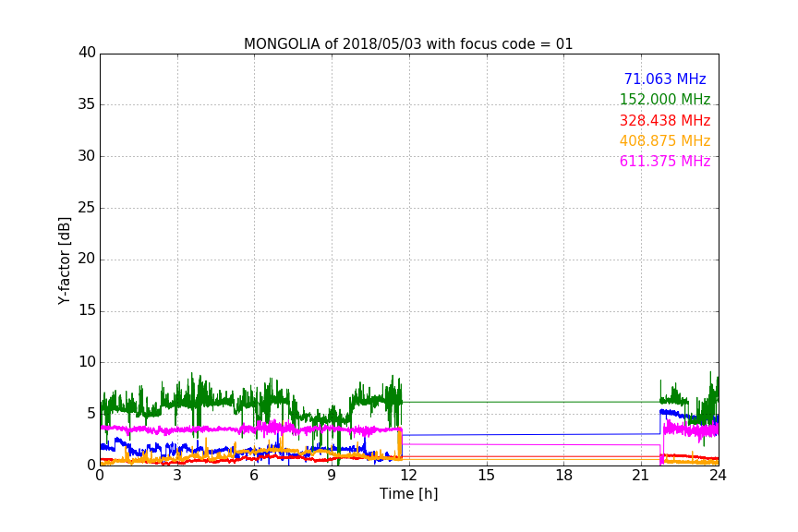This screenshot has height=532, width=798.
Task: Click the y-axis tick label "30"
Action: (x=87, y=156)
